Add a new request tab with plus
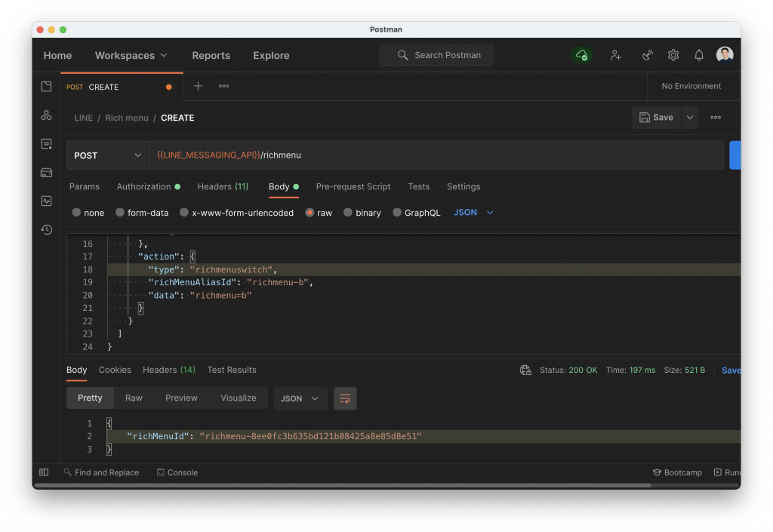 click(199, 86)
